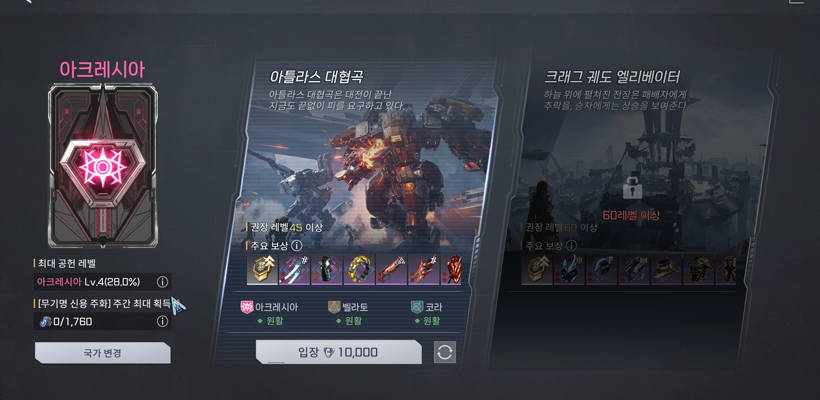820x400 pixels.
Task: Click the 코라 faction status icon
Action: tap(416, 307)
